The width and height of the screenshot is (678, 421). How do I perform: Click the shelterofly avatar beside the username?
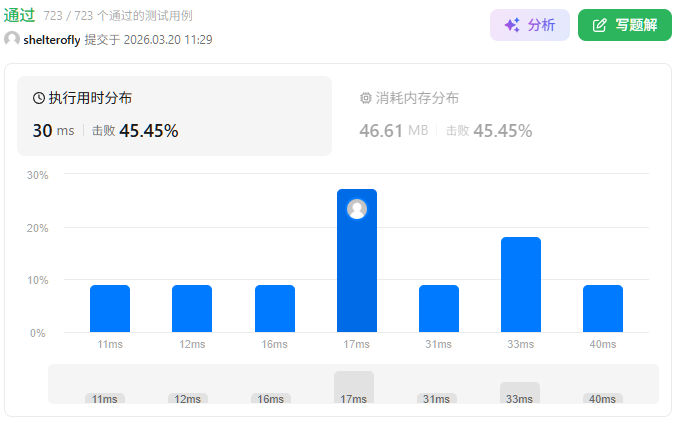(x=12, y=39)
